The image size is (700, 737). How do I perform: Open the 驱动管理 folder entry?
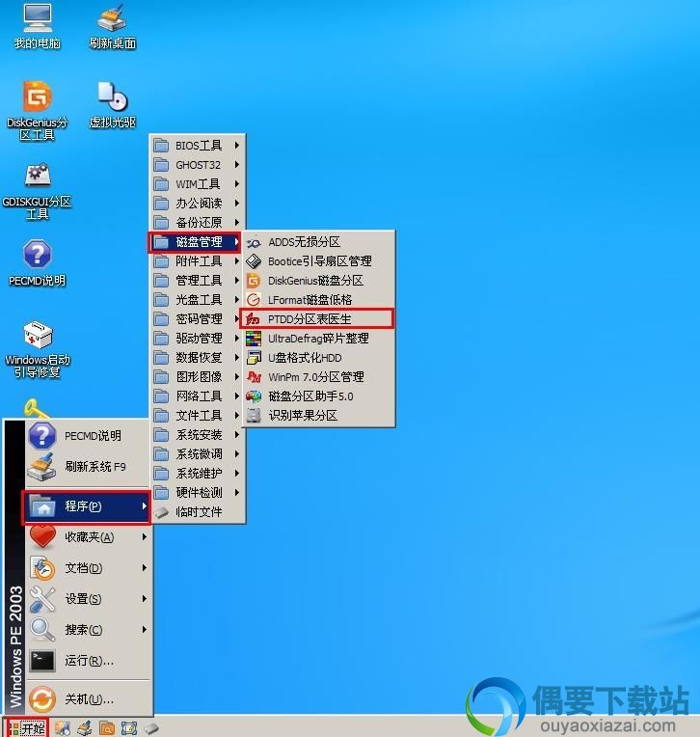[198, 338]
